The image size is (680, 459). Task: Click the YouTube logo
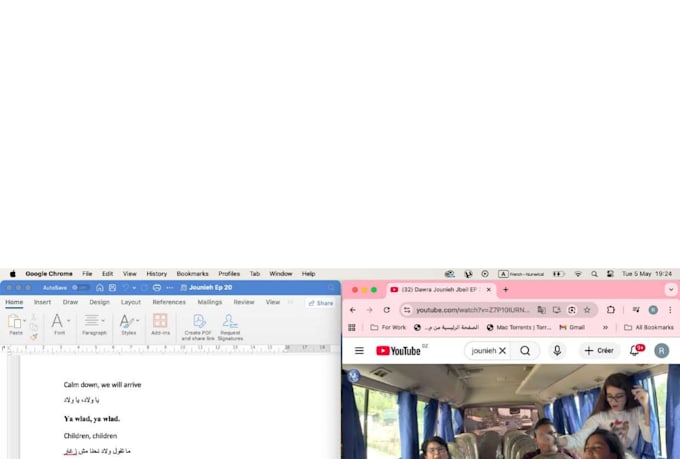(x=399, y=351)
